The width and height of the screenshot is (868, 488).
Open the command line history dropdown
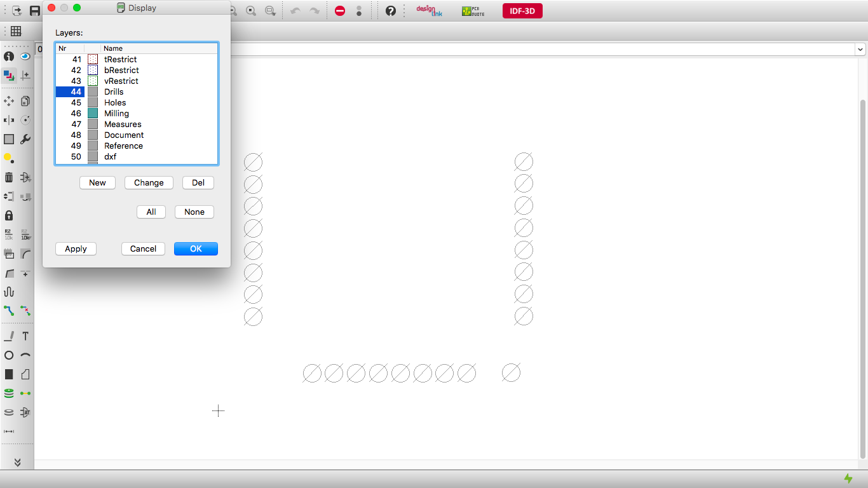[x=860, y=49]
